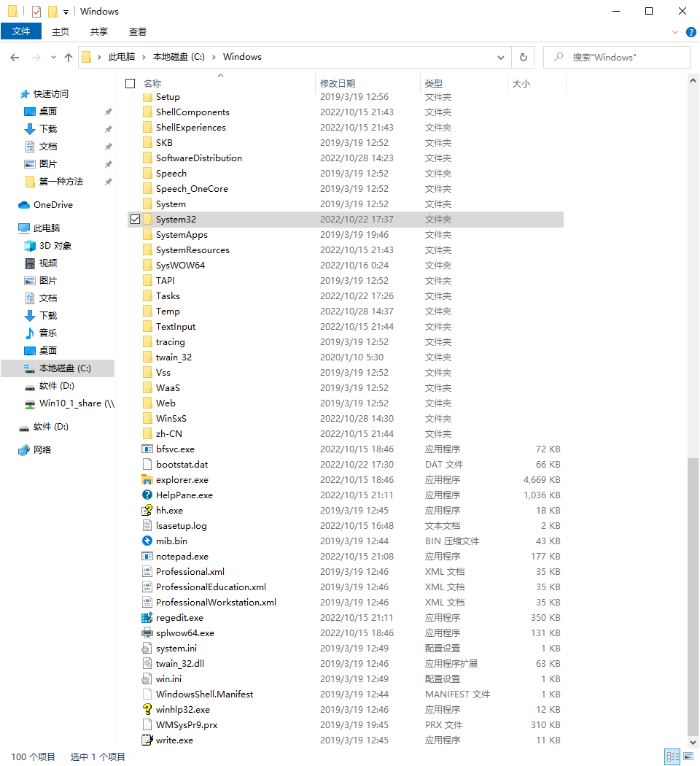Screen dimensions: 700x766
Task: Select 快速访问 in navigation pane
Action: coord(51,94)
